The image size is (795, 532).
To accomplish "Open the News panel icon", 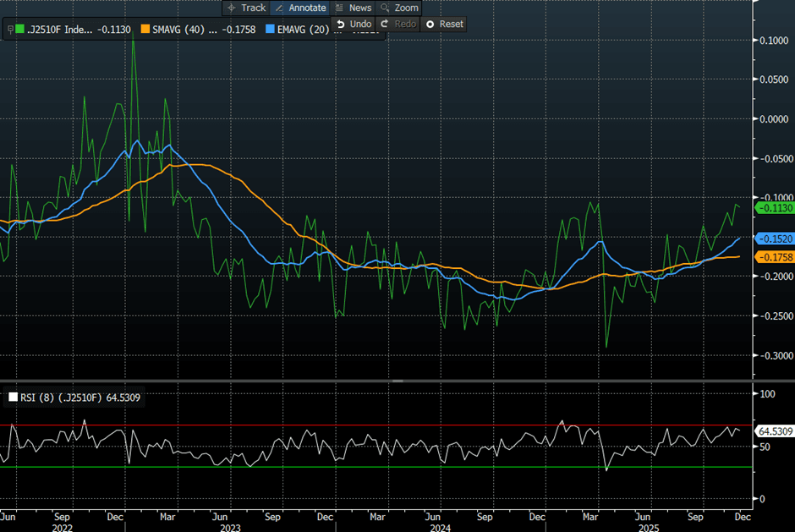I will (x=339, y=8).
